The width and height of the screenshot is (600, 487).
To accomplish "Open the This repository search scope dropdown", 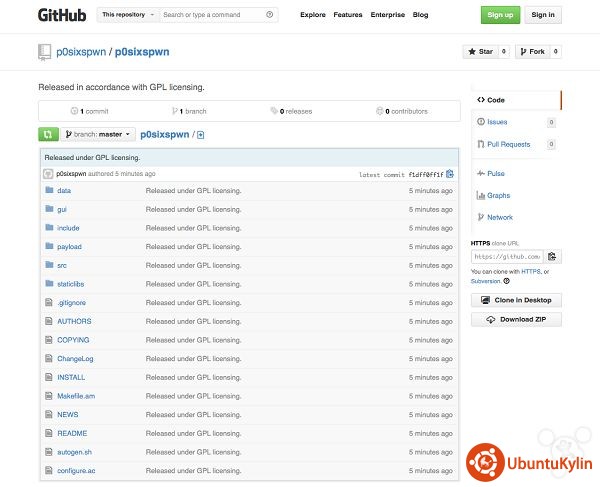I will click(128, 15).
